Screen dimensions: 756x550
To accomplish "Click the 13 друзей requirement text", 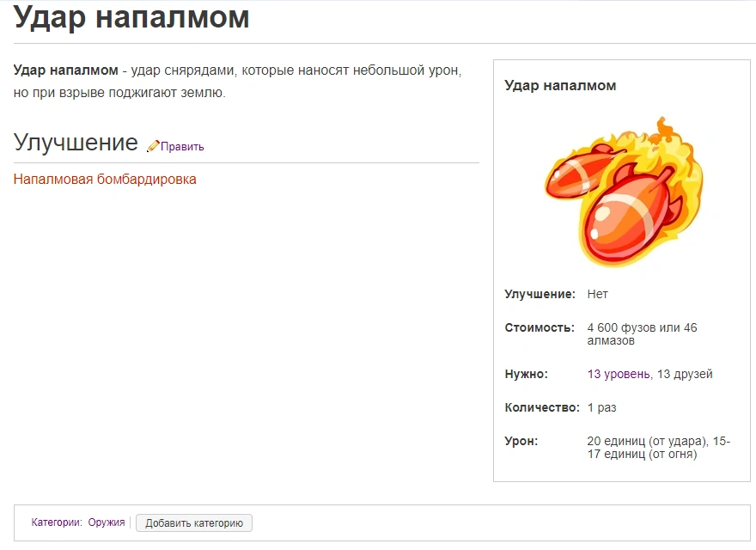I will 685,374.
